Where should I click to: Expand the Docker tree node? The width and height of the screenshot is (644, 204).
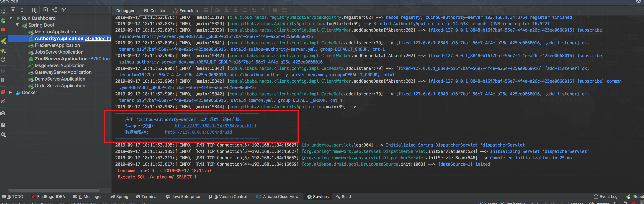coord(11,92)
